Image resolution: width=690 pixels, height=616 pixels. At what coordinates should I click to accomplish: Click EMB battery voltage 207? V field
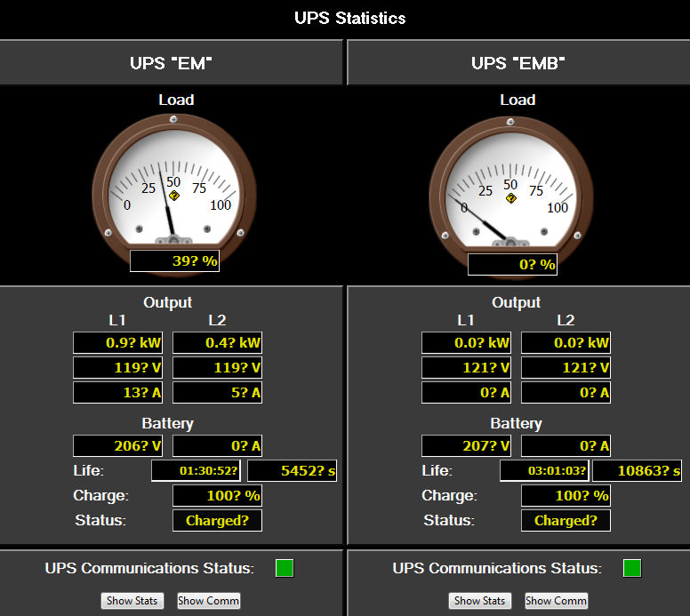467,445
